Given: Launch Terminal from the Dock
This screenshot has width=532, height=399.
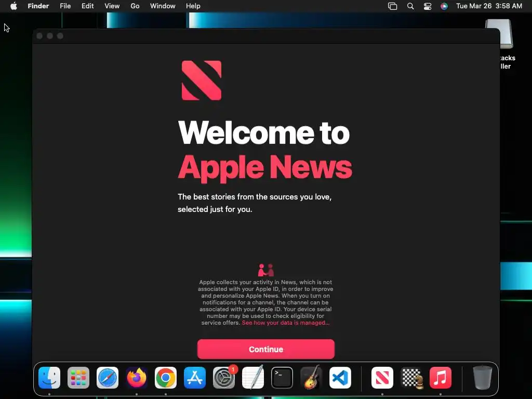Looking at the screenshot, I should 282,378.
